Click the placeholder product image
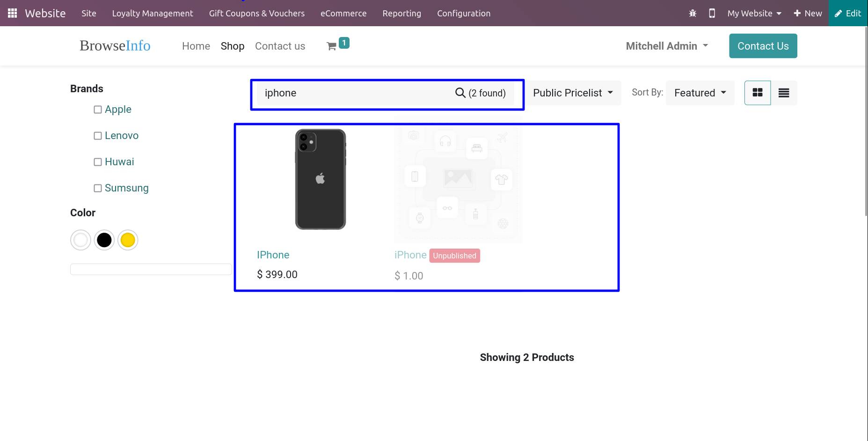This screenshot has height=441, width=868. pos(458,180)
